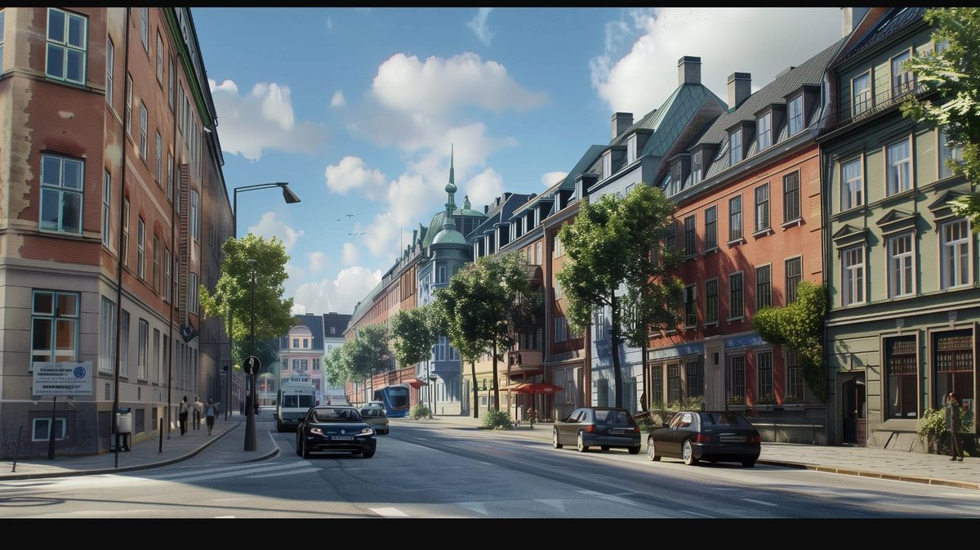Click the headlight of the approaching black car
Image resolution: width=980 pixels, height=550 pixels.
(315, 430)
